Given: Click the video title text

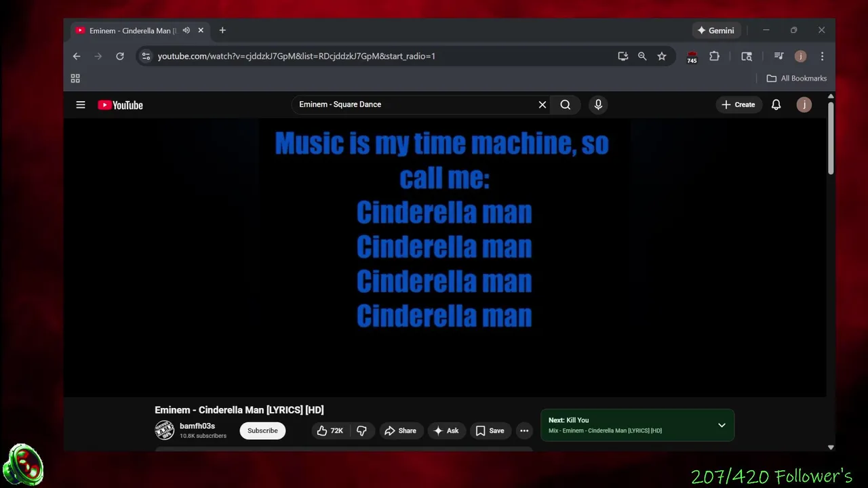Looking at the screenshot, I should coord(239,410).
